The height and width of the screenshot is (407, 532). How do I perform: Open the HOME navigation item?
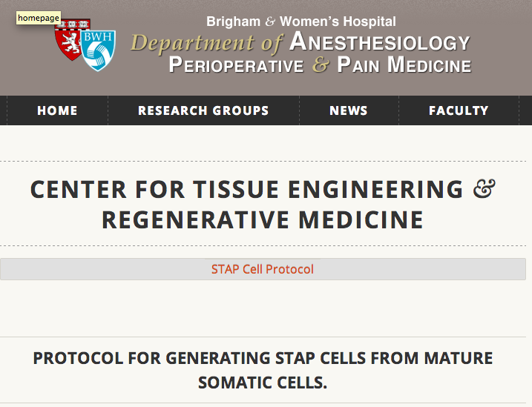pyautogui.click(x=57, y=110)
